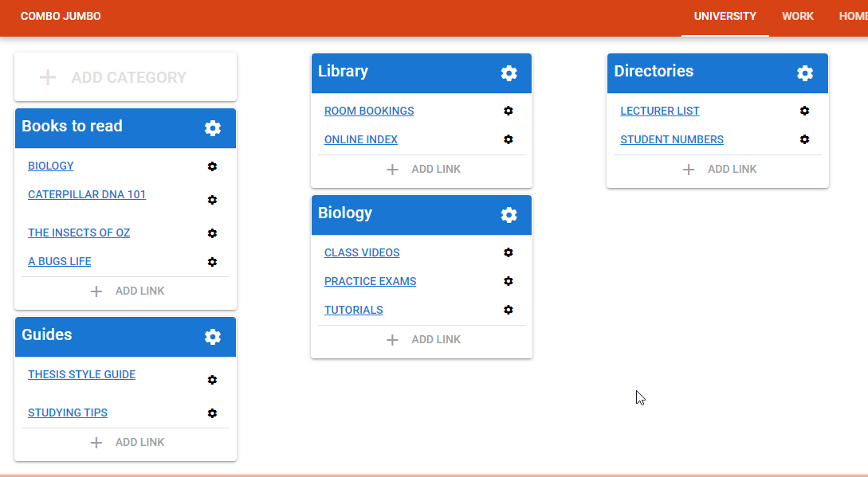868x477 pixels.
Task: Open the Lecturer List link
Action: [x=660, y=111]
